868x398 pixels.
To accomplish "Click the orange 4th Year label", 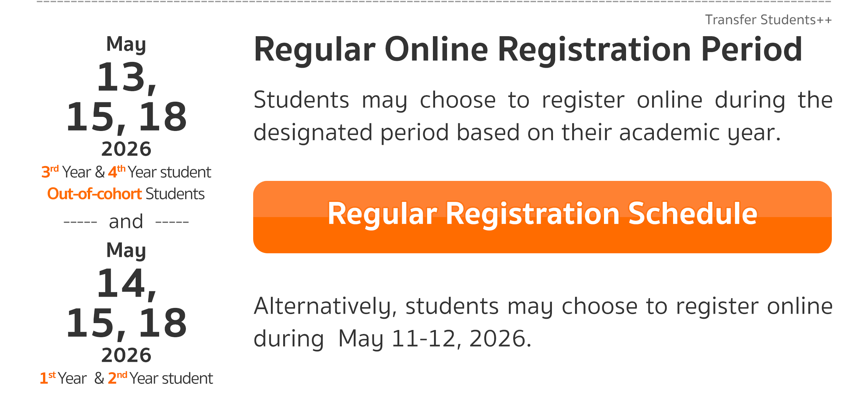I will pos(116,172).
